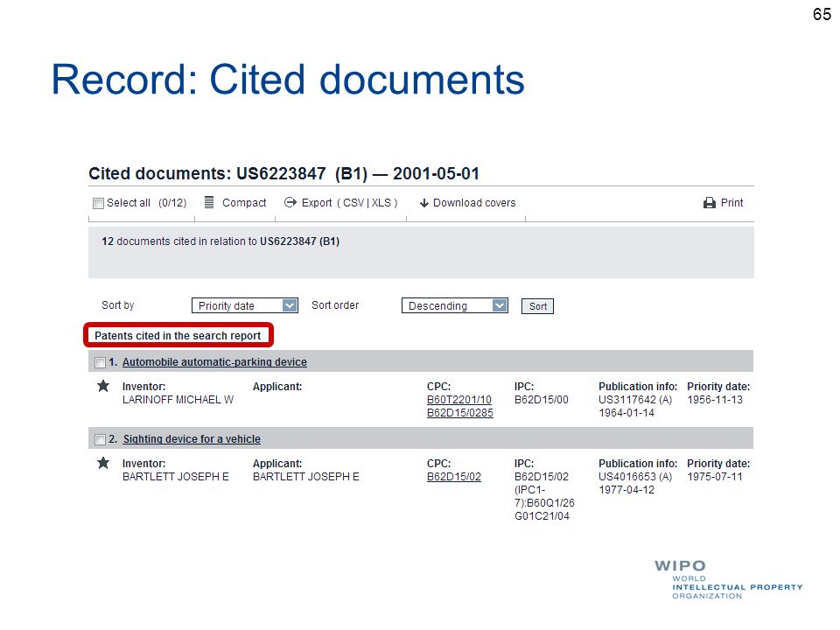
Task: Open the Priority date sort-by dropdown
Action: pos(245,306)
